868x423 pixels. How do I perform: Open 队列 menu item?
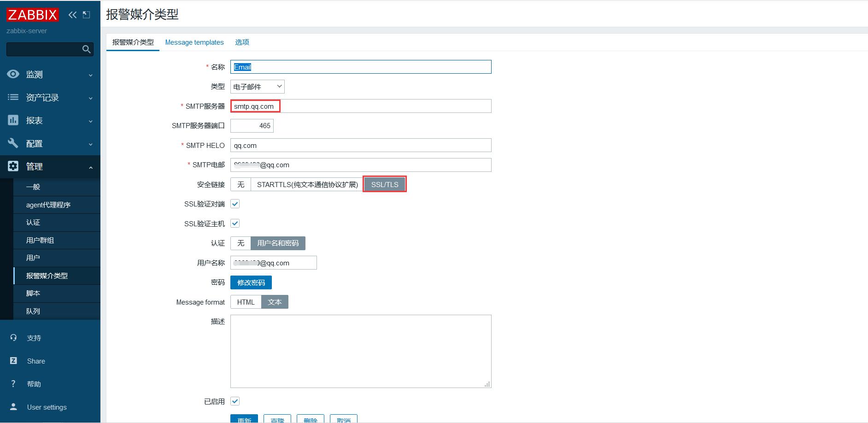(x=57, y=311)
